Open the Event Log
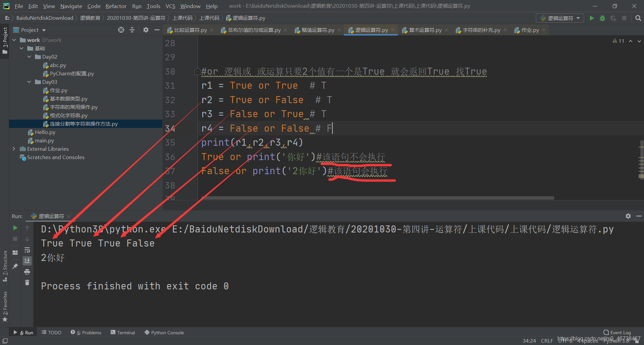The height and width of the screenshot is (345, 644). tap(617, 333)
